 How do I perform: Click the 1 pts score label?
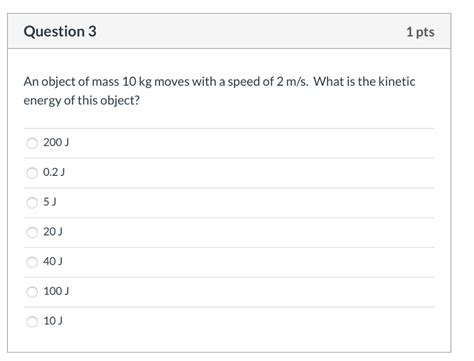tap(420, 32)
